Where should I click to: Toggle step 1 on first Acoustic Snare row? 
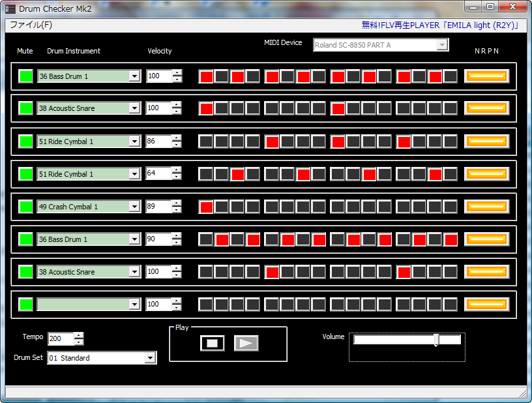point(206,109)
